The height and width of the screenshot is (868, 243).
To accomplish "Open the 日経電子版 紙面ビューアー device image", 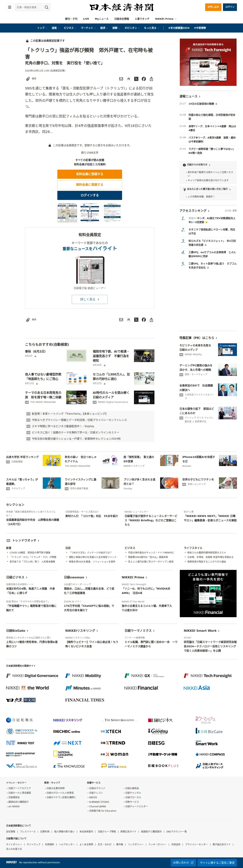I will point(90,270).
